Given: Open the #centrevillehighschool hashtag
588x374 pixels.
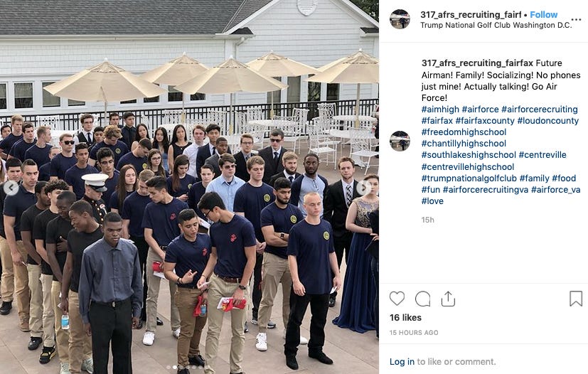Looking at the screenshot, I should [468, 166].
